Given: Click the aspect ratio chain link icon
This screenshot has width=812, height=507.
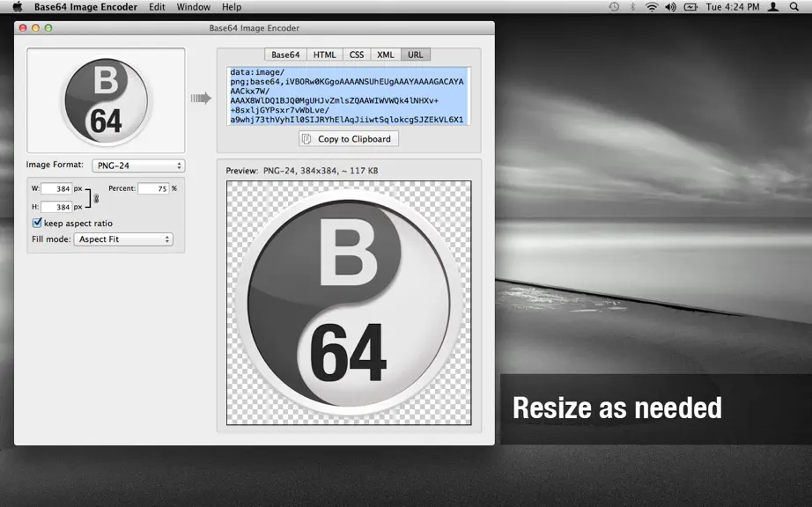Looking at the screenshot, I should [x=96, y=199].
